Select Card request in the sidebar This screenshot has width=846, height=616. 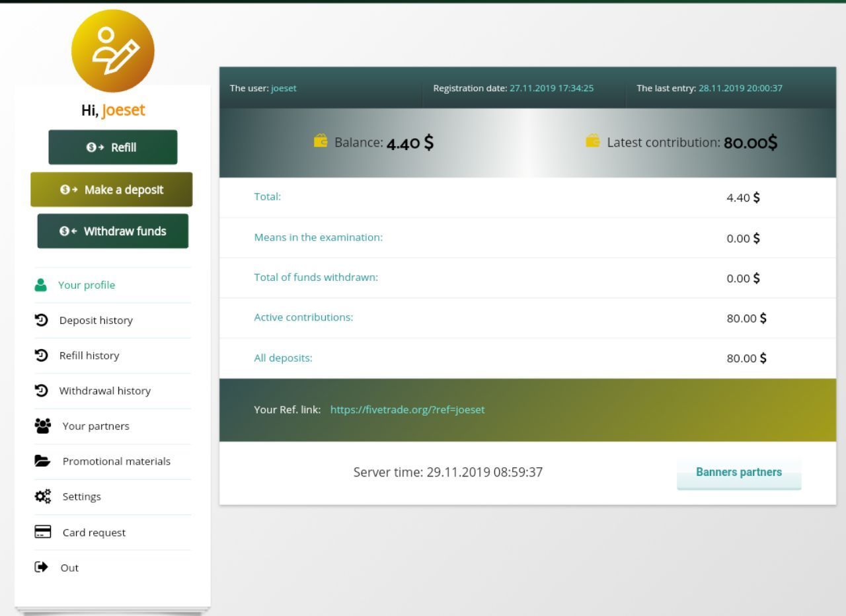94,532
